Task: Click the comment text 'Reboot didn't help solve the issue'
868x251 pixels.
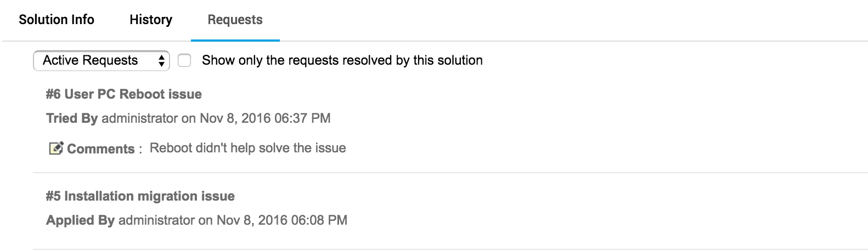Action: click(247, 148)
